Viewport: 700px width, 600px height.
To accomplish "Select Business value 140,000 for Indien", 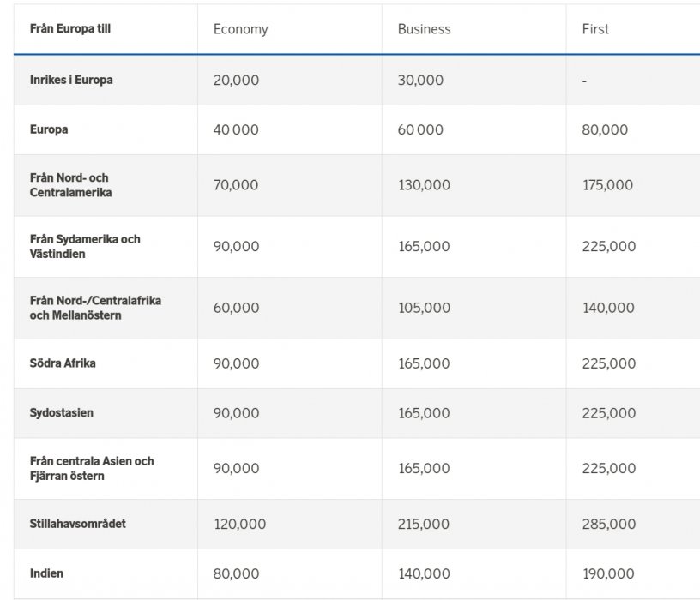I will (x=424, y=574).
